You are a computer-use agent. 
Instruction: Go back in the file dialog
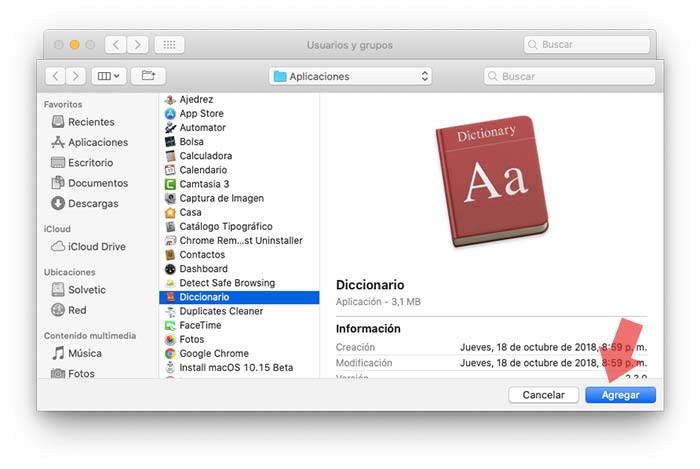(55, 76)
